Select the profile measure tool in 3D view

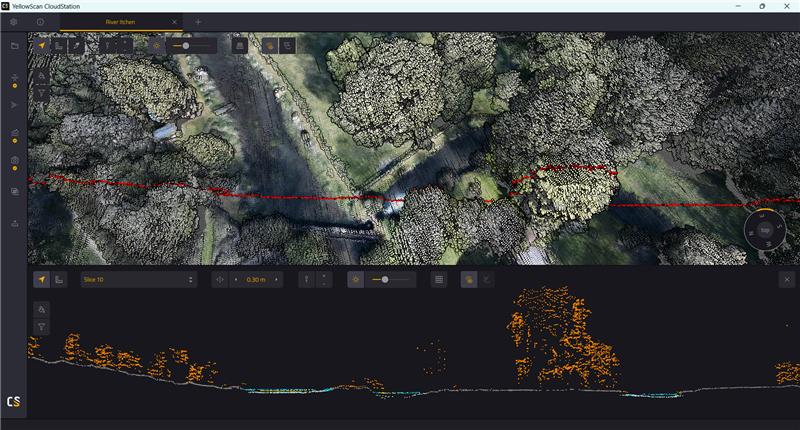tap(60, 46)
